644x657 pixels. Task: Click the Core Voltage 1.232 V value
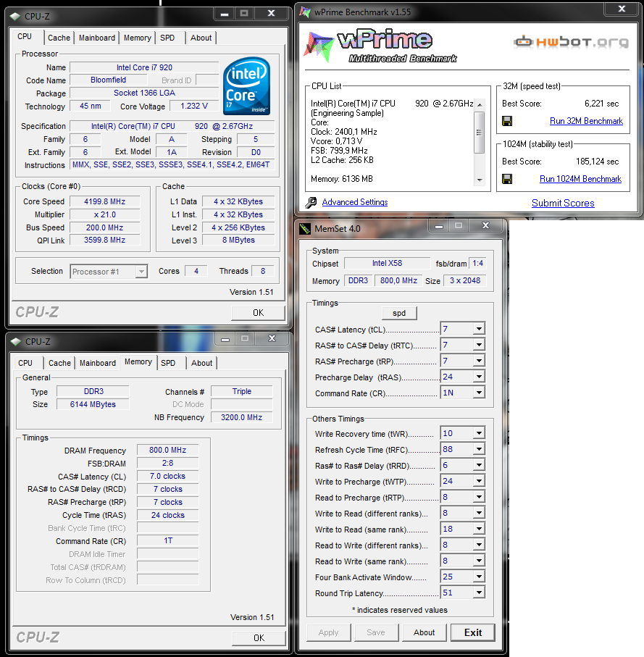coord(194,106)
